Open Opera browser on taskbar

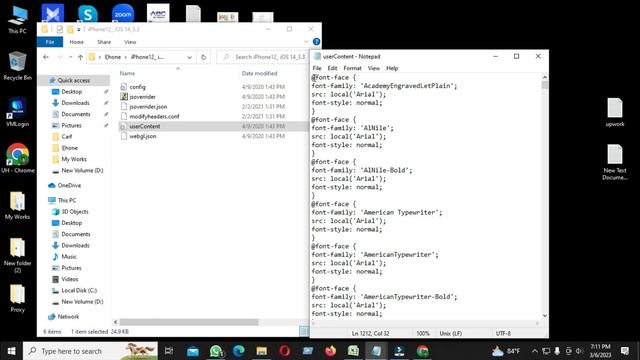(x=284, y=351)
